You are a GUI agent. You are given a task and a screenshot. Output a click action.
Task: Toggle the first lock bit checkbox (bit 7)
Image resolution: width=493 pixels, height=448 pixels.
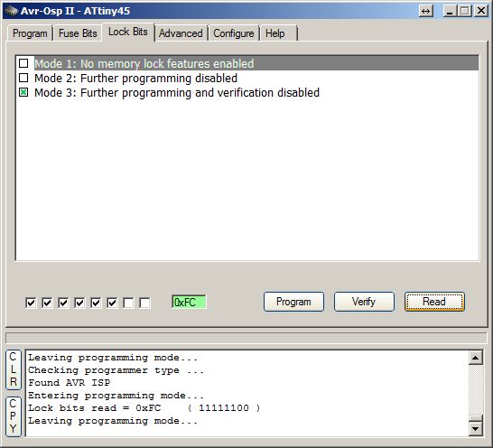pyautogui.click(x=31, y=303)
